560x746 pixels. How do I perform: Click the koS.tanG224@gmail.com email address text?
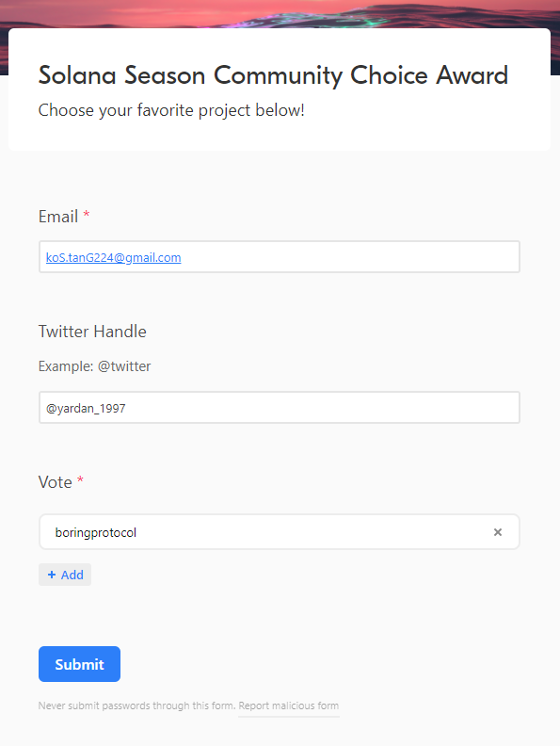pos(113,257)
